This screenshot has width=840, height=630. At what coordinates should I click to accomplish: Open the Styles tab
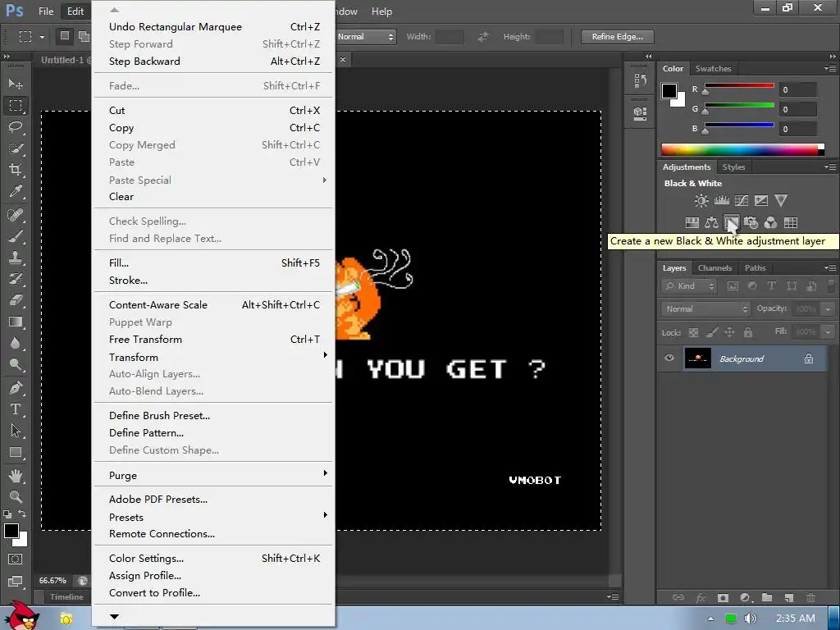tap(733, 167)
